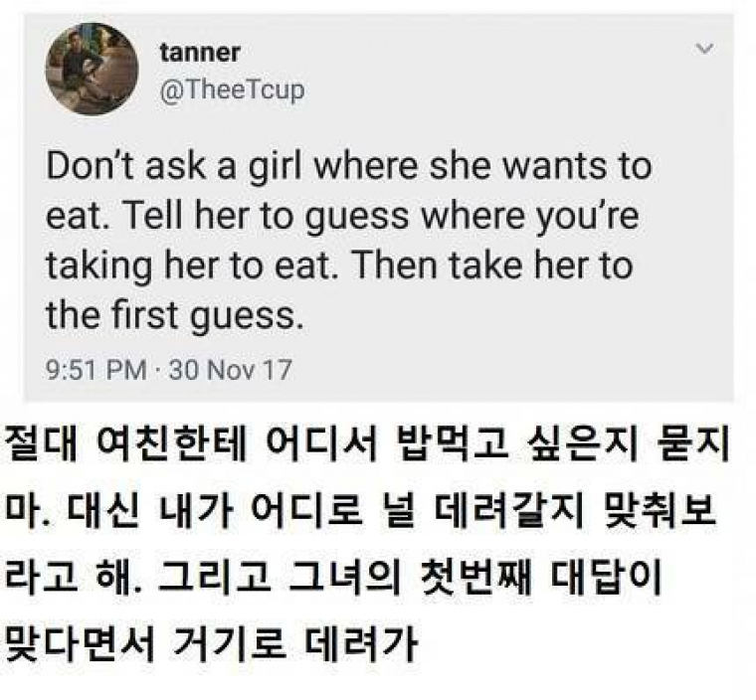
Task: Click the display name "tanner"
Action: tap(199, 52)
